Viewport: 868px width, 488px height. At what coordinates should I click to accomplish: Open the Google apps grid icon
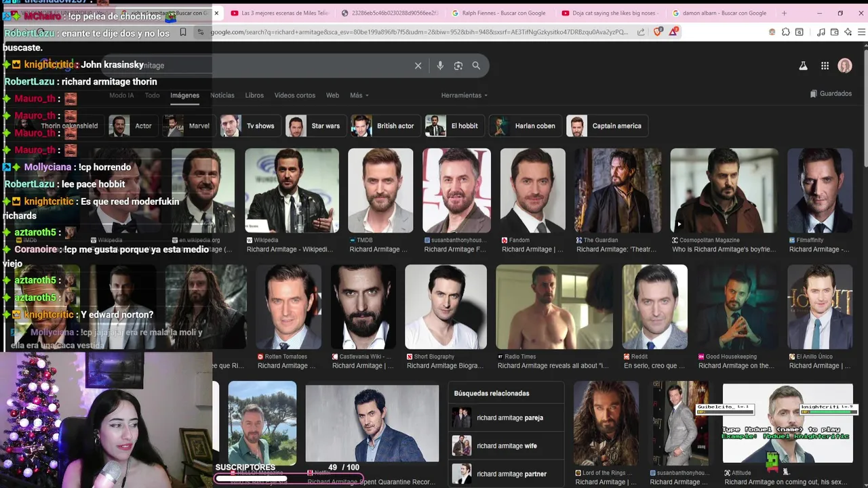coord(825,66)
